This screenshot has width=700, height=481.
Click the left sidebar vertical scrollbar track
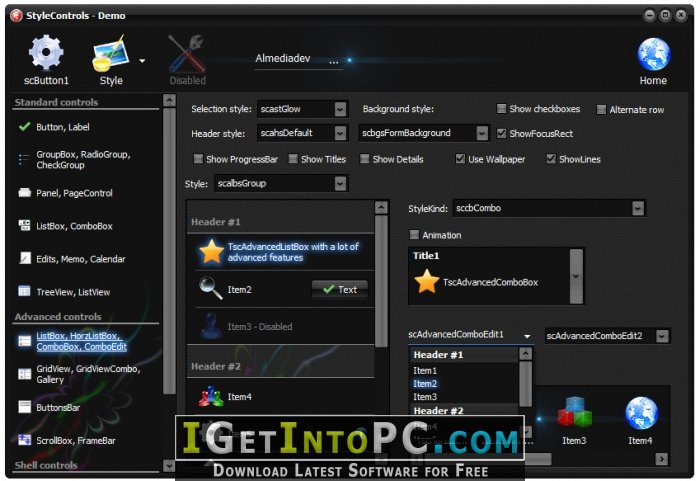(x=169, y=250)
